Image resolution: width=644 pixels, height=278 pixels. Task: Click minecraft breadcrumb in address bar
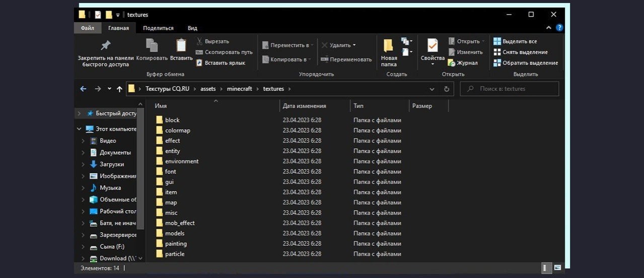point(240,89)
